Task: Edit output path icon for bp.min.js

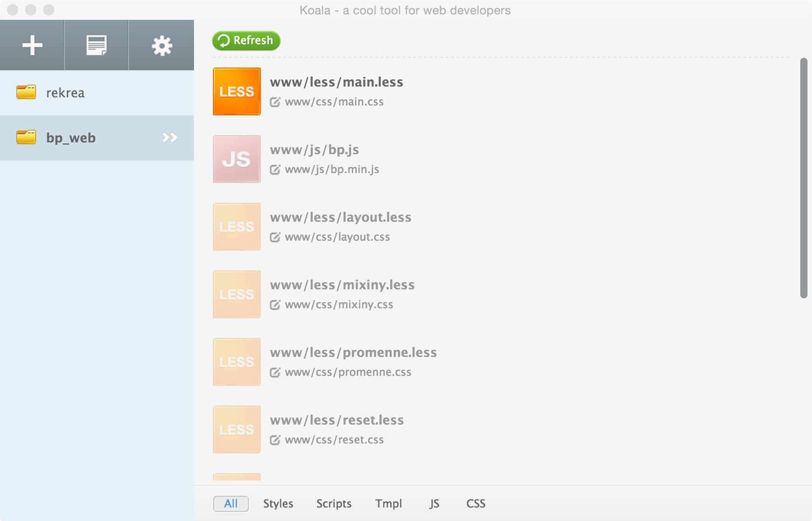Action: (x=275, y=170)
